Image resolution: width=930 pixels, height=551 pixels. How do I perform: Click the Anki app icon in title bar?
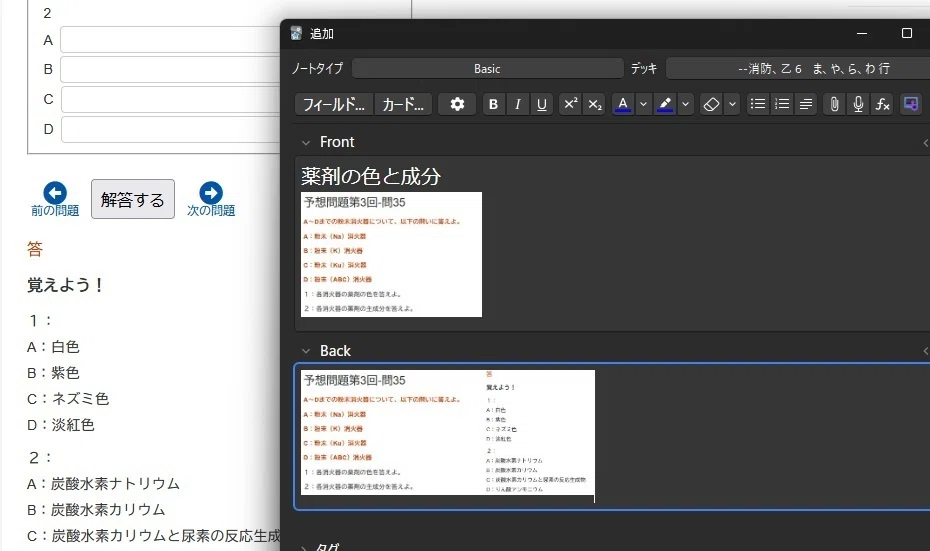pos(296,33)
